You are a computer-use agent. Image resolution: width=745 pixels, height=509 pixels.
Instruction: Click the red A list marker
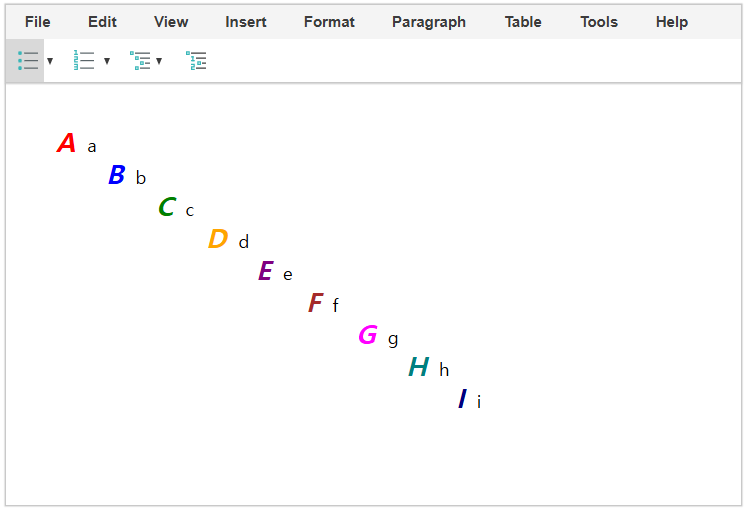pyautogui.click(x=66, y=143)
